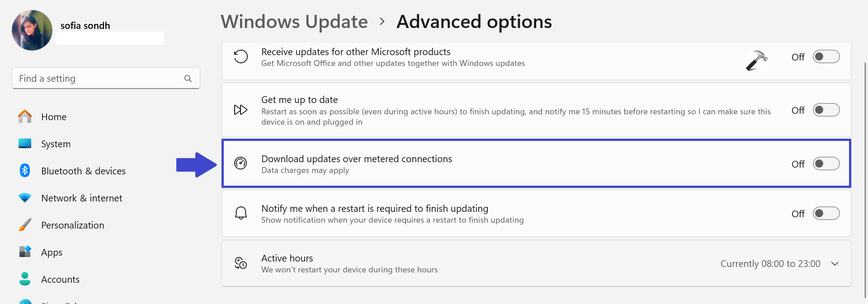The image size is (868, 304).
Task: Expand the Active hours chevron
Action: coord(835,264)
